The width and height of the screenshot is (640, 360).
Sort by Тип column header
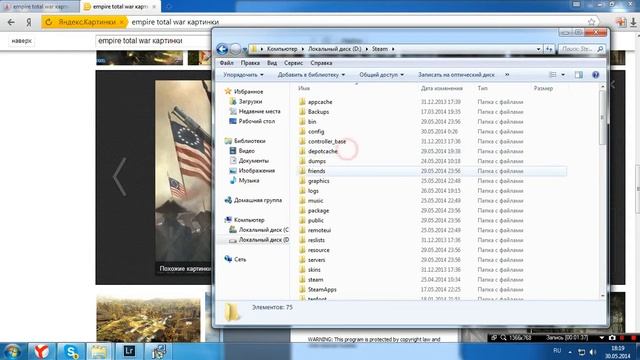click(x=482, y=88)
